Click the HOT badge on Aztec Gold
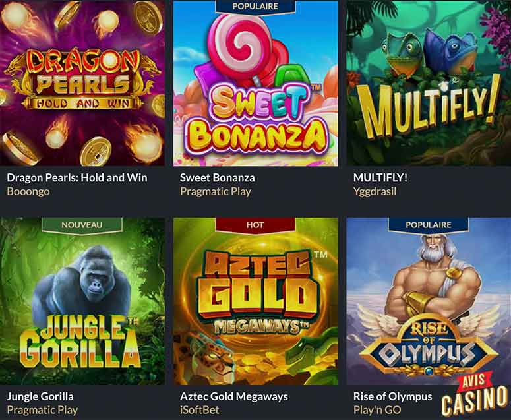The width and height of the screenshot is (511, 420). point(255,225)
